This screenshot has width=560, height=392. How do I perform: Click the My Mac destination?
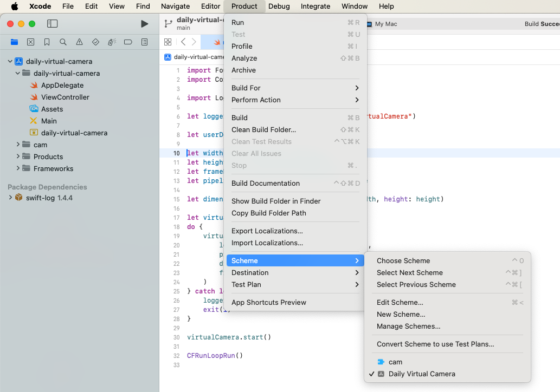(x=386, y=24)
